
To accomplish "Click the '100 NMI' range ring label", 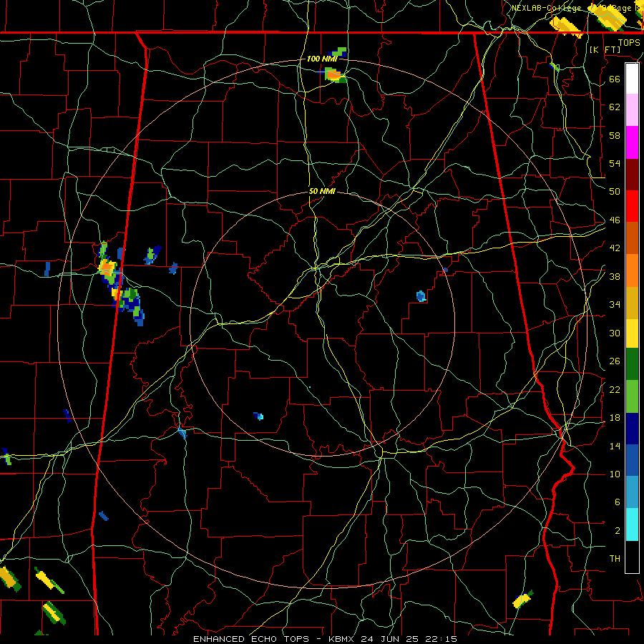I will (x=322, y=59).
